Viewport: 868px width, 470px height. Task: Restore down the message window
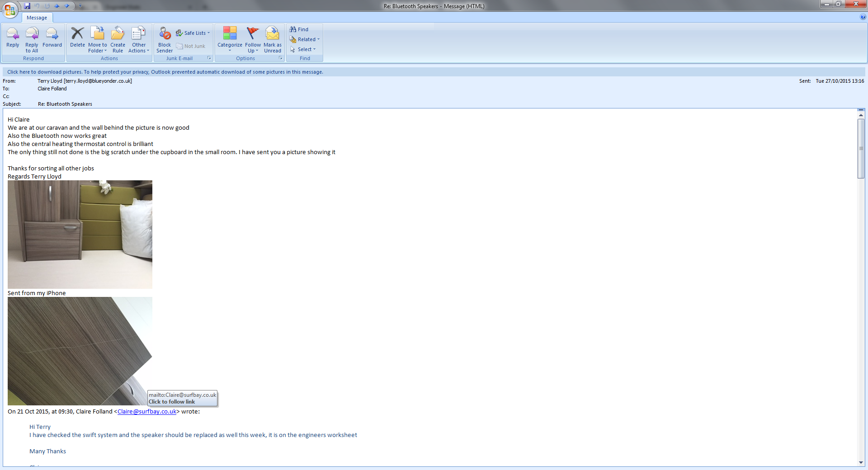click(x=839, y=4)
